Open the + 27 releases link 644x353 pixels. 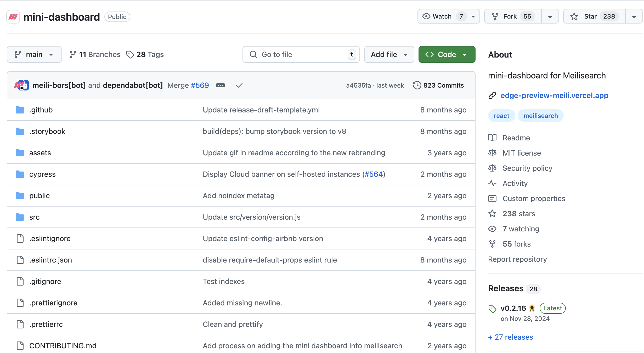511,337
